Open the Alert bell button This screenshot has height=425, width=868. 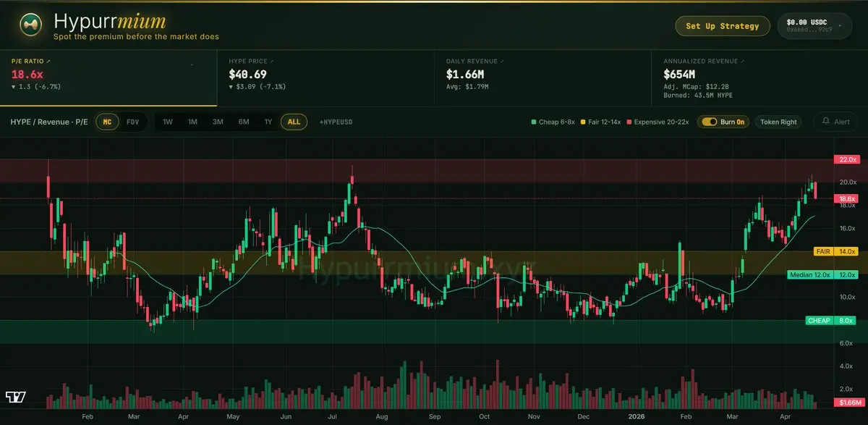[x=835, y=122]
